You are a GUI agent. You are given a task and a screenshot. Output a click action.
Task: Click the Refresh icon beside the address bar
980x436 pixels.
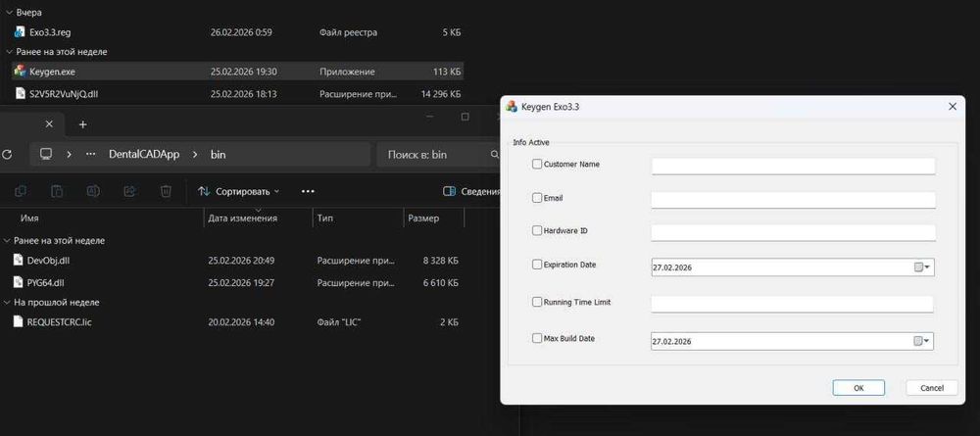coord(6,154)
